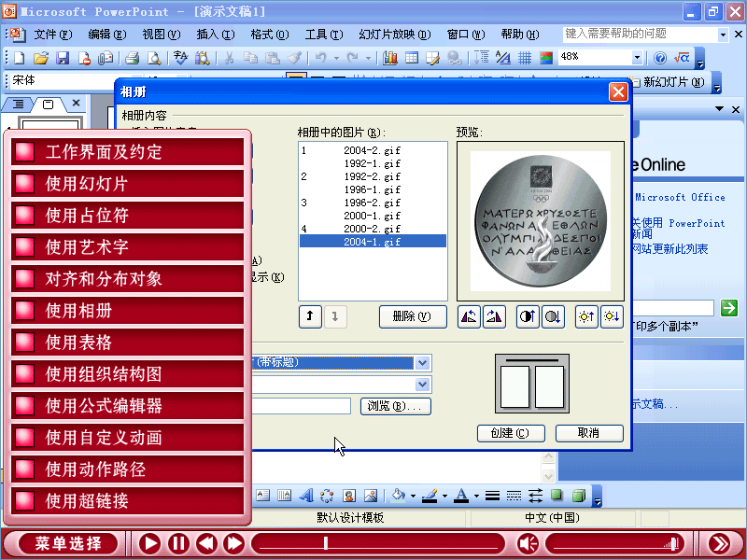Image resolution: width=747 pixels, height=560 pixels.
Task: Rotate picture right in album dialog
Action: pos(494,316)
